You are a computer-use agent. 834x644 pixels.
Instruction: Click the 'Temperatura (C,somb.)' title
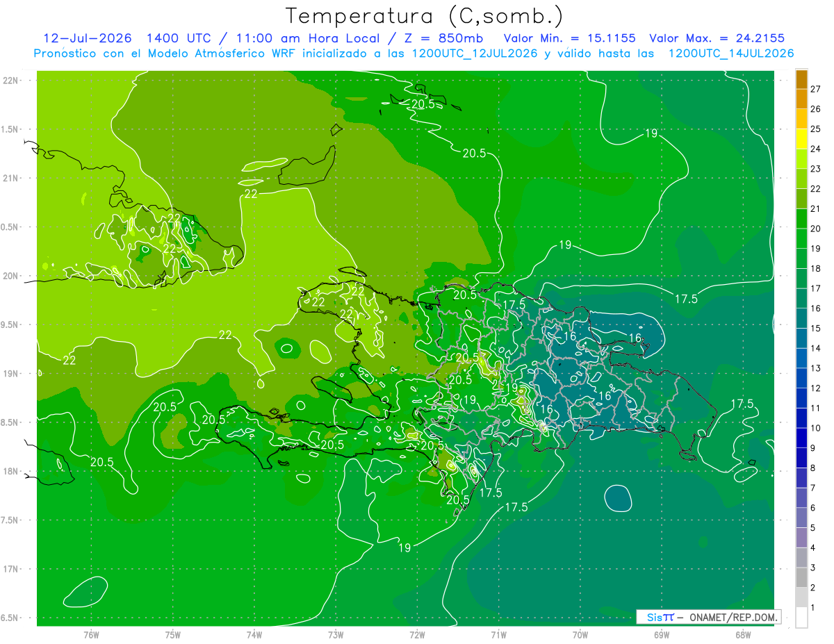(x=424, y=16)
